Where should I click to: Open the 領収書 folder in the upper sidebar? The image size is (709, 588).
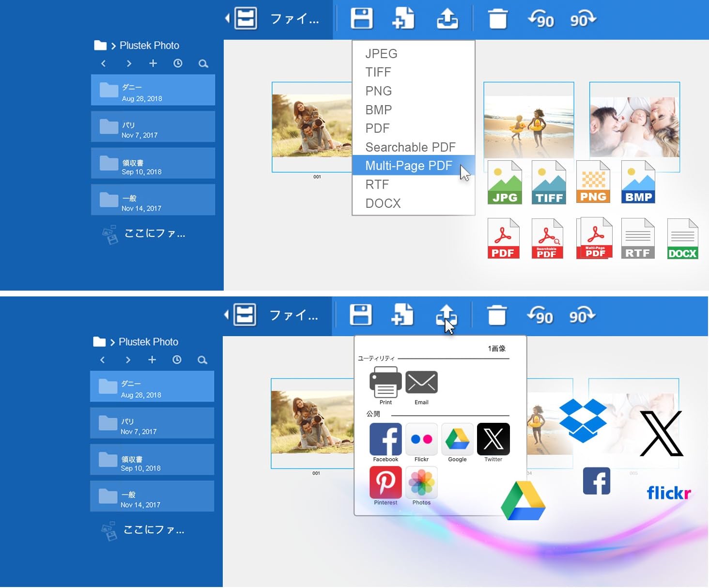(153, 163)
